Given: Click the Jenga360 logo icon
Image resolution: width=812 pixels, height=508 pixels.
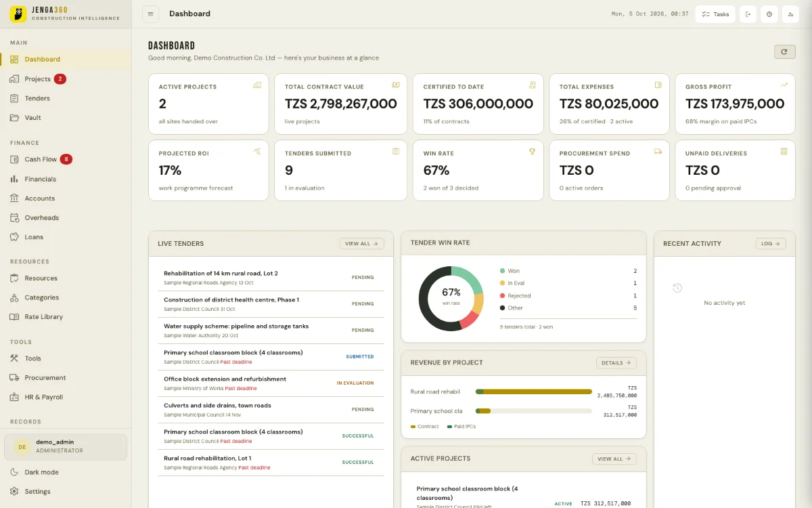Looking at the screenshot, I should 18,14.
